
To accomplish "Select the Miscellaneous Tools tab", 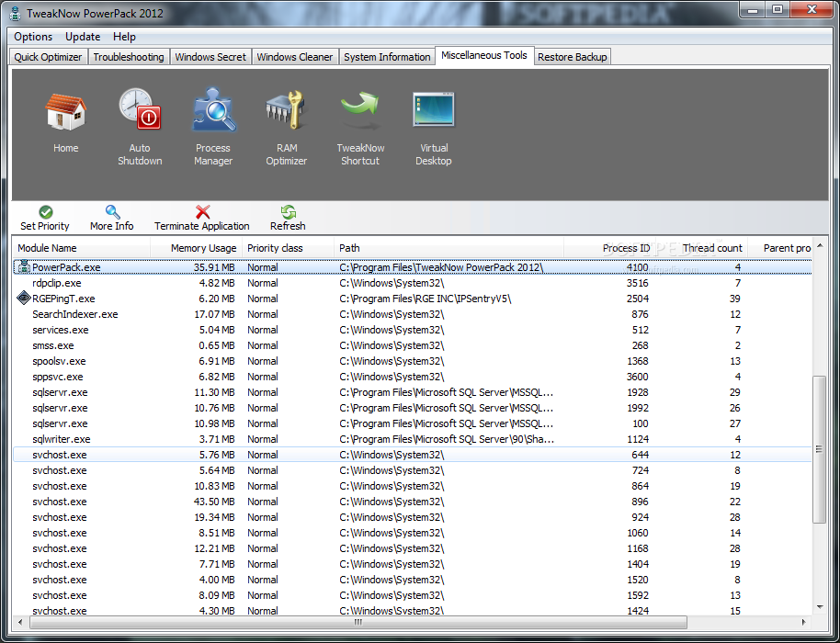I will 484,55.
